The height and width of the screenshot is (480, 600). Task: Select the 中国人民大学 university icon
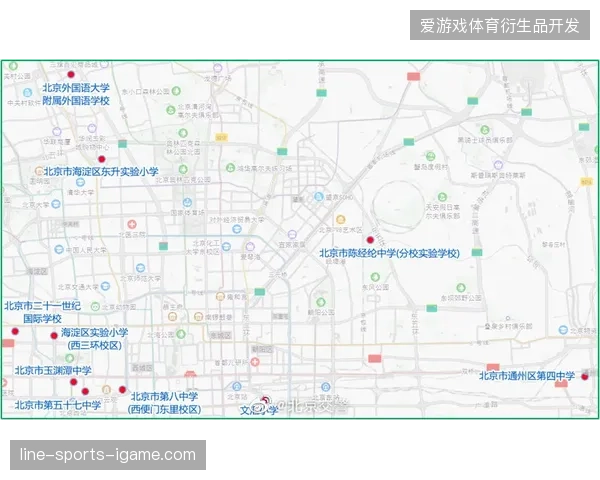pyautogui.click(x=59, y=250)
